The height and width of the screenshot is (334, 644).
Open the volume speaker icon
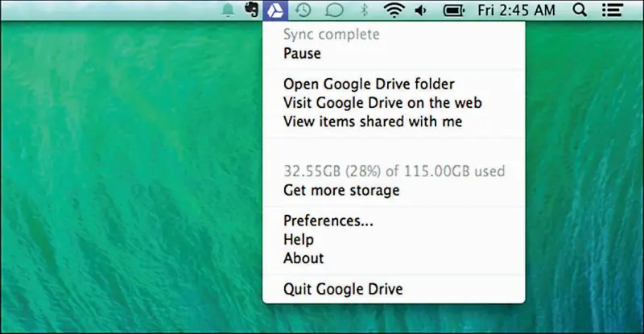click(421, 10)
